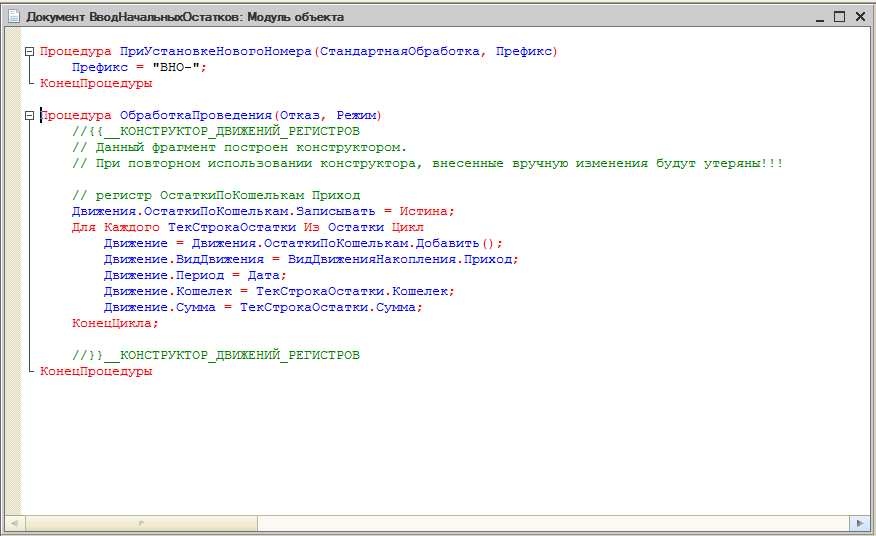
Task: Maximize the module window
Action: pyautogui.click(x=839, y=17)
